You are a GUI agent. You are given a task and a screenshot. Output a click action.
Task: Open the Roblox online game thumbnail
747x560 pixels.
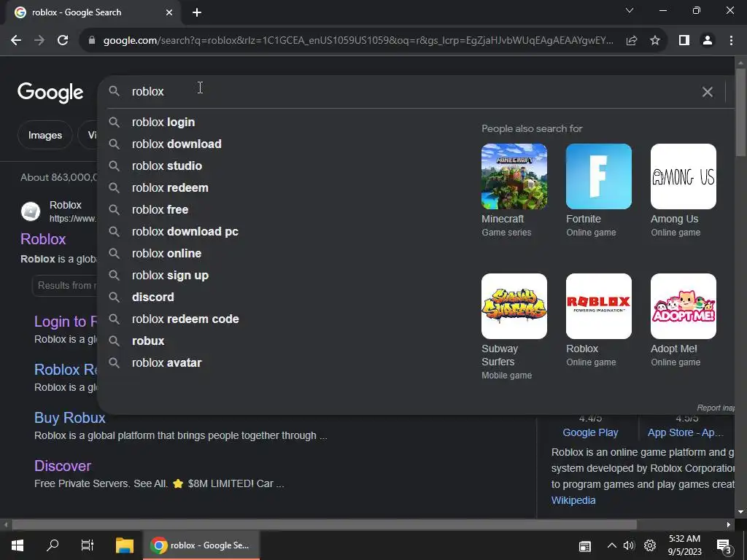coord(599,306)
